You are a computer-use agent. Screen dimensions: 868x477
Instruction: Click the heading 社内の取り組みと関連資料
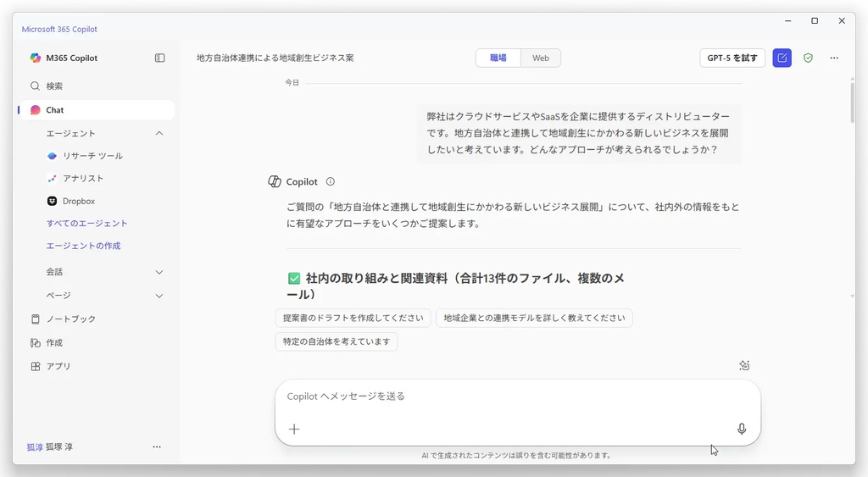coord(457,286)
